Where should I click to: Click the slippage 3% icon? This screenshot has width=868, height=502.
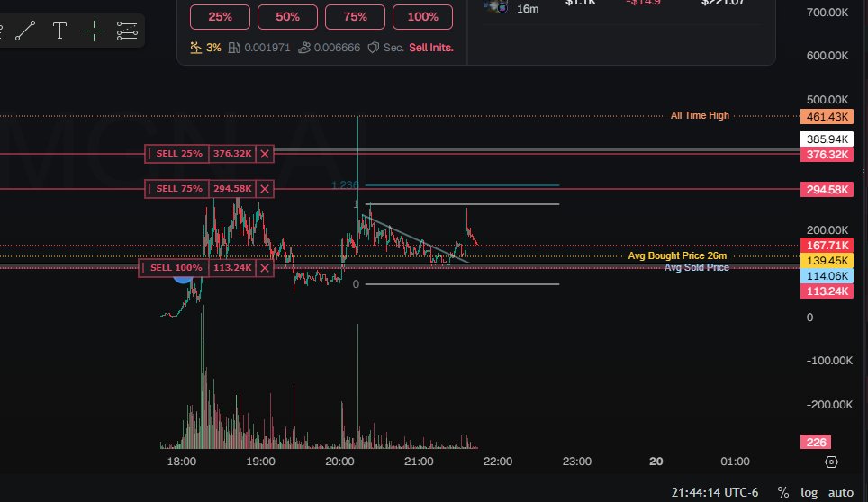click(196, 48)
